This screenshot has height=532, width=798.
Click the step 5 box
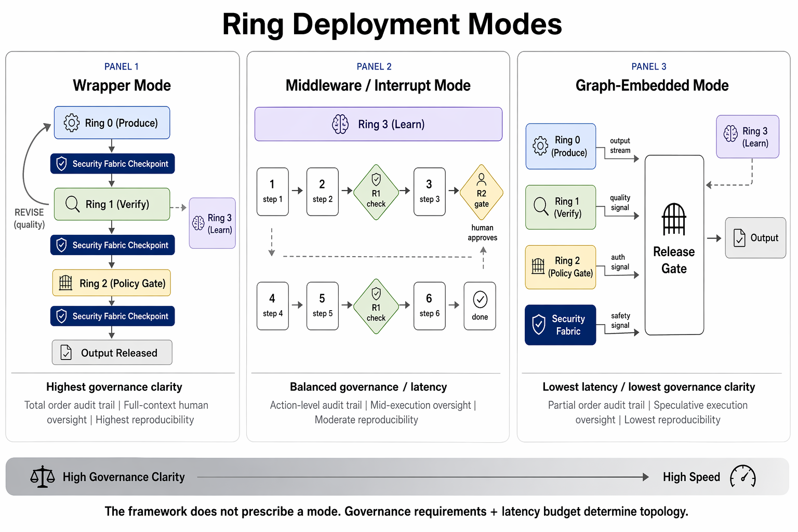click(x=323, y=306)
